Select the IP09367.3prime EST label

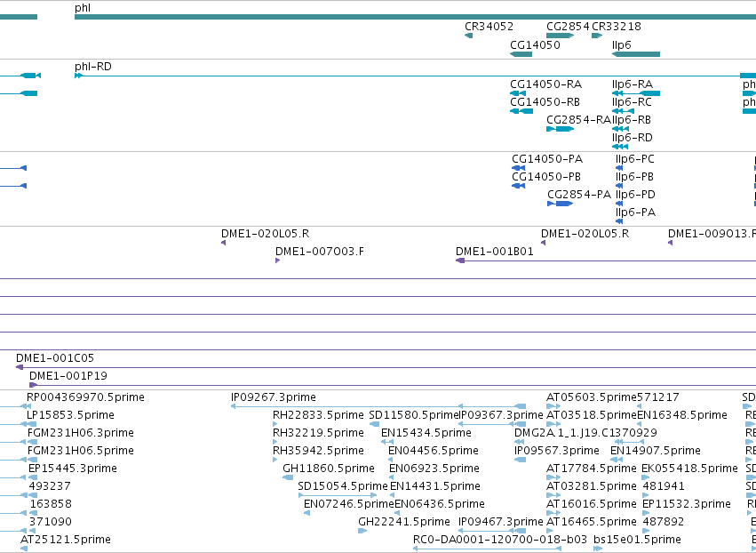500,415
